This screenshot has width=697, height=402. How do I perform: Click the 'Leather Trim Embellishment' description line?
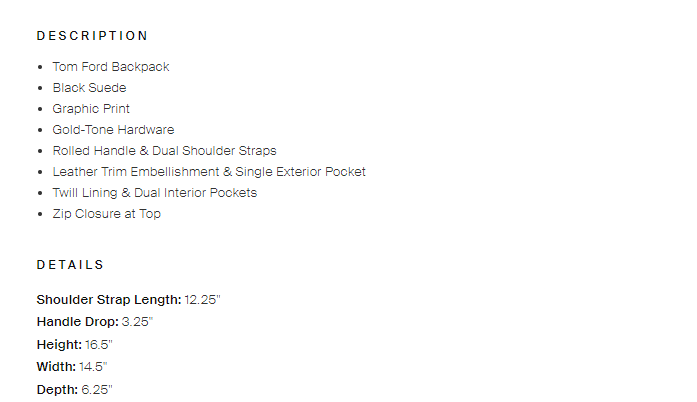click(x=209, y=172)
